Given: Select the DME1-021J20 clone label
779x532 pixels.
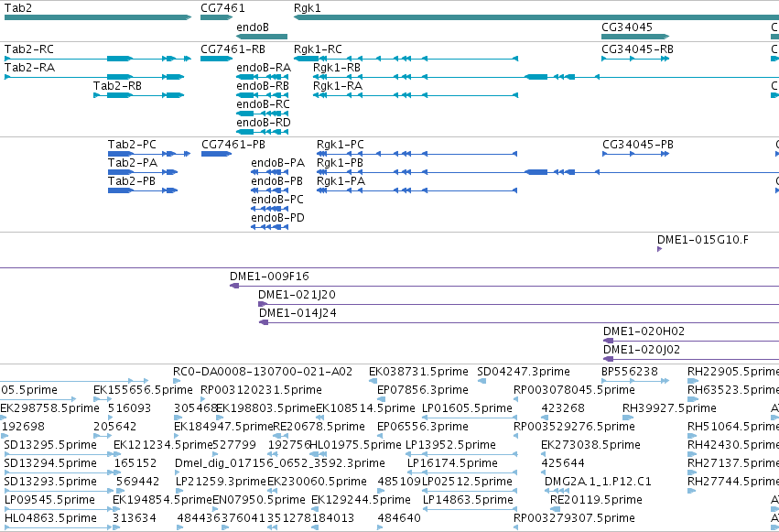Looking at the screenshot, I should point(298,295).
